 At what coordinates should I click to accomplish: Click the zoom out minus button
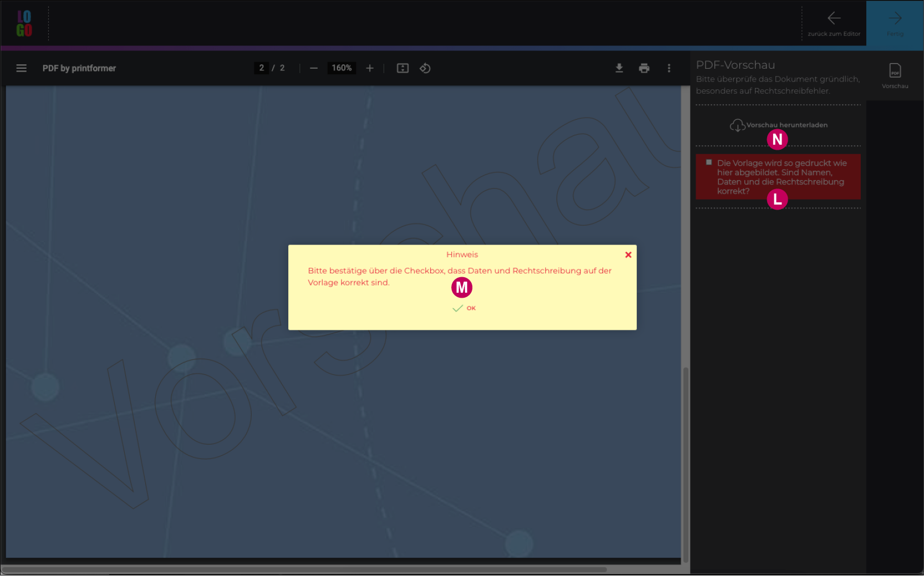314,68
